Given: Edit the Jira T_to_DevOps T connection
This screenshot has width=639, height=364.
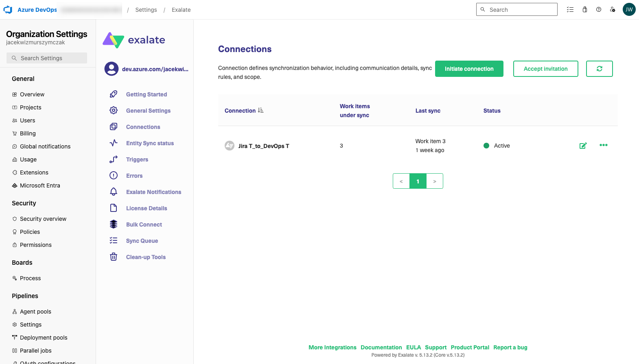Looking at the screenshot, I should pyautogui.click(x=583, y=146).
